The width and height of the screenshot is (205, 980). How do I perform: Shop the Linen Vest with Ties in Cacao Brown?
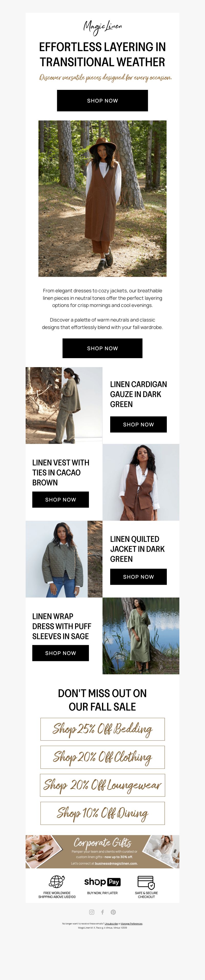pos(60,499)
